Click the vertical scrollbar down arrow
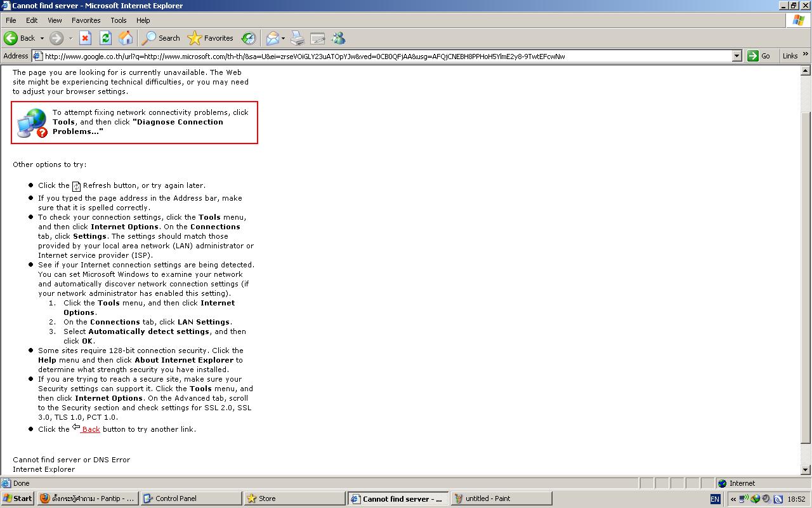The image size is (812, 508). 806,470
